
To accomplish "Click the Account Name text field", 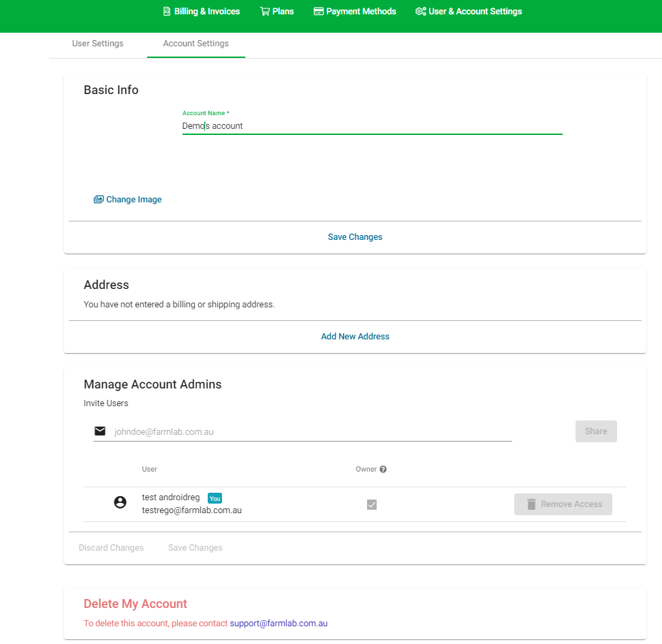I will click(372, 126).
